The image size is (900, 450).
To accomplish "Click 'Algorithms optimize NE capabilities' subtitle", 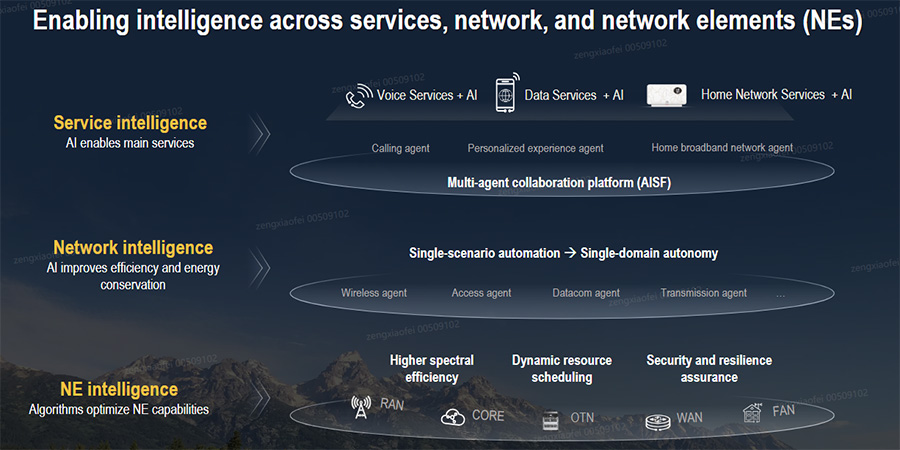I will click(119, 410).
